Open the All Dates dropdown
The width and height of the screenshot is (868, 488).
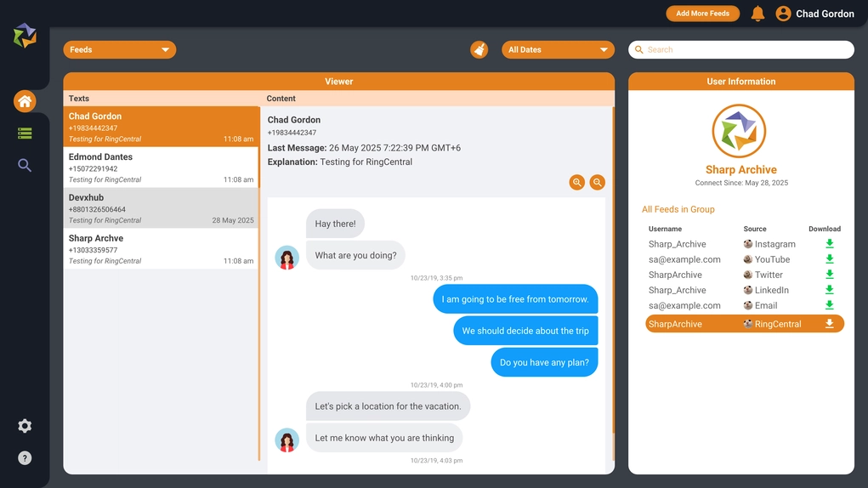(558, 50)
